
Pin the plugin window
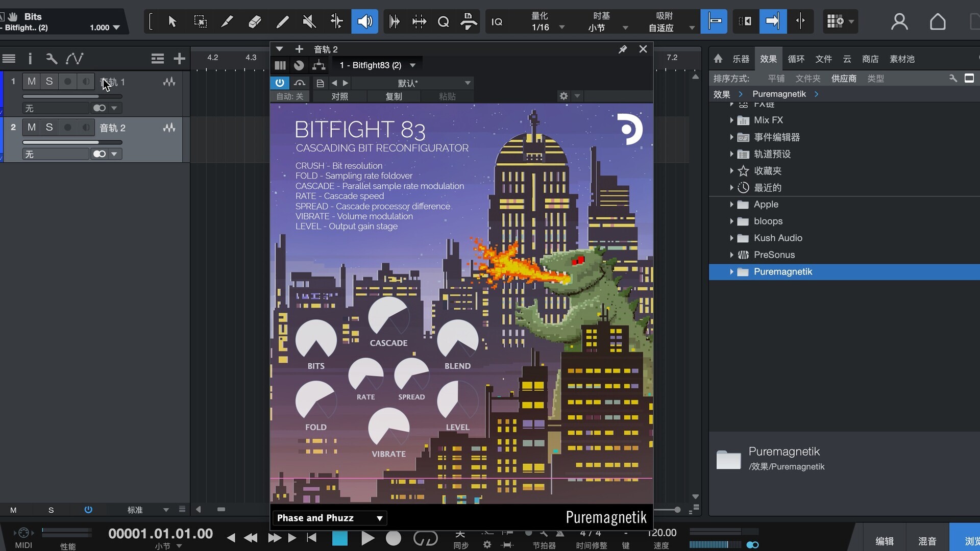coord(623,49)
